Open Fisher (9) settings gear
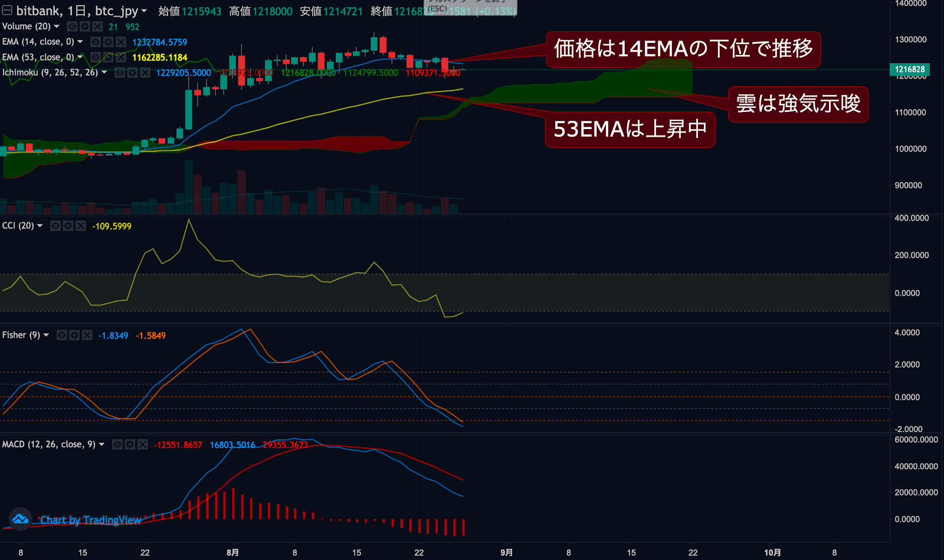 [x=74, y=335]
